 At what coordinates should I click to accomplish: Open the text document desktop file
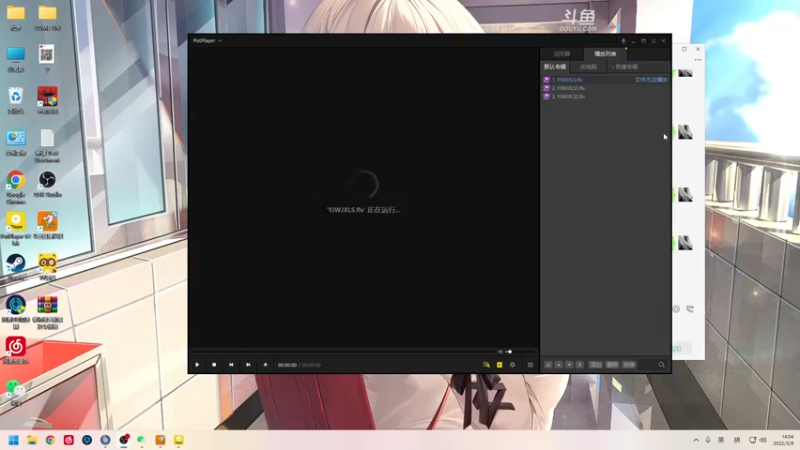click(47, 145)
